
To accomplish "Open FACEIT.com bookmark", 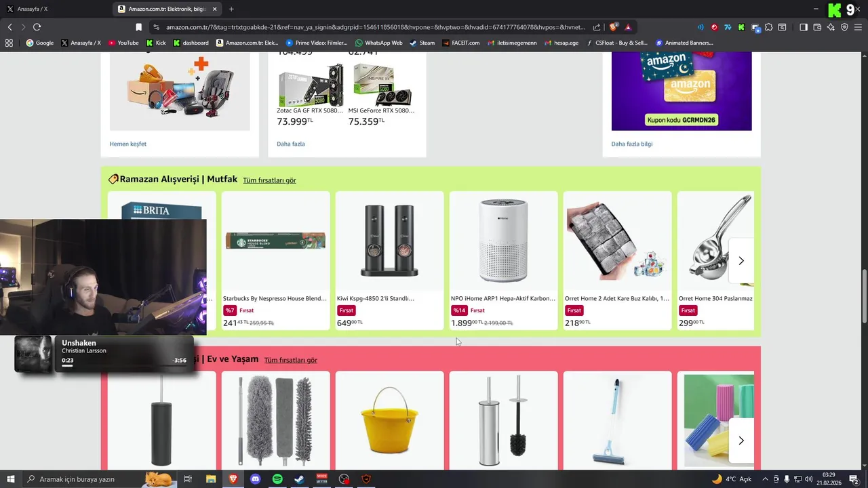I will pos(460,43).
